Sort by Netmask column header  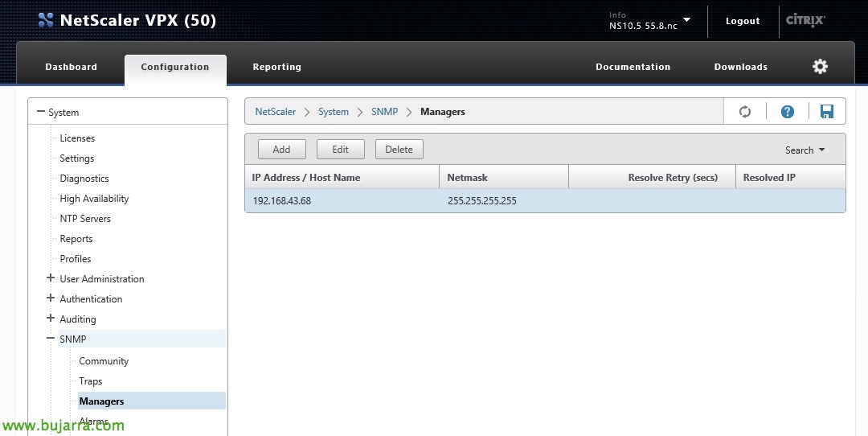click(504, 177)
